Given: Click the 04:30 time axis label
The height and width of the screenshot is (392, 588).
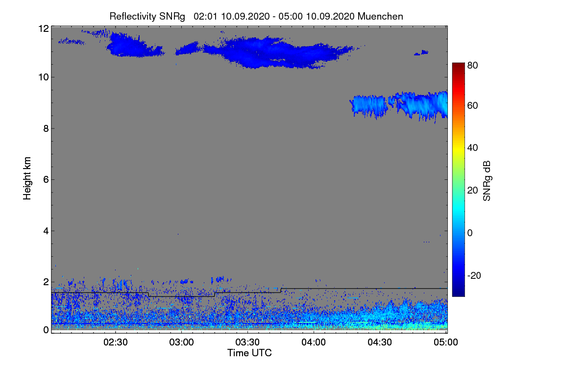Looking at the screenshot, I should click(380, 343).
